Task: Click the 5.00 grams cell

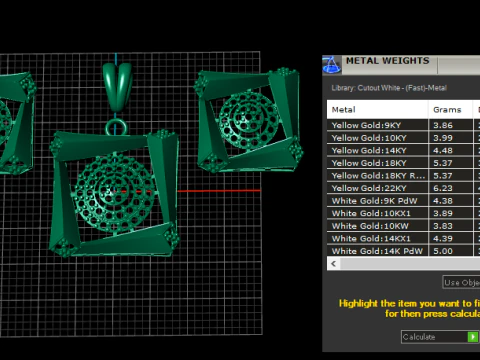Action: point(450,251)
